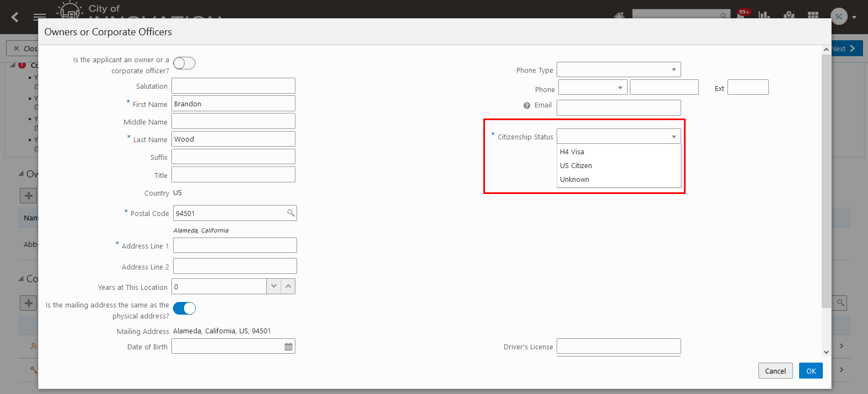Open the reports bar chart icon
This screenshot has height=394, width=868.
[764, 15]
